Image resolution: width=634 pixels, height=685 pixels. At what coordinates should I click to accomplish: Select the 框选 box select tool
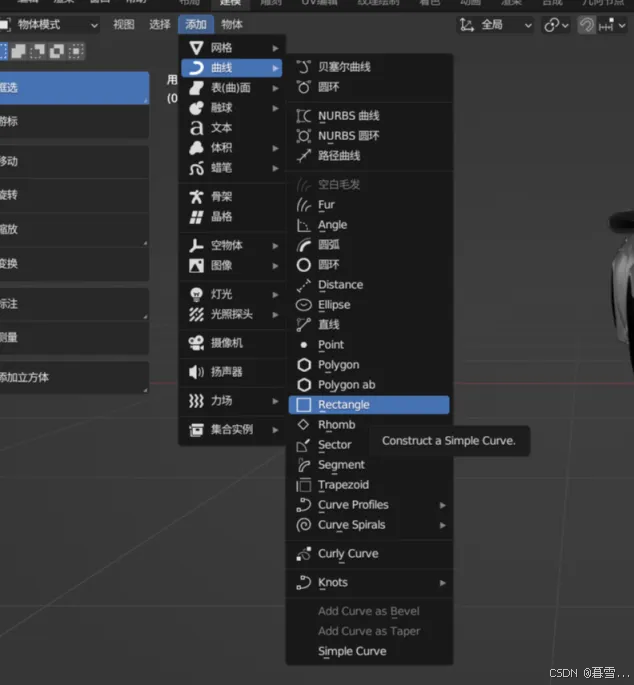[74, 88]
